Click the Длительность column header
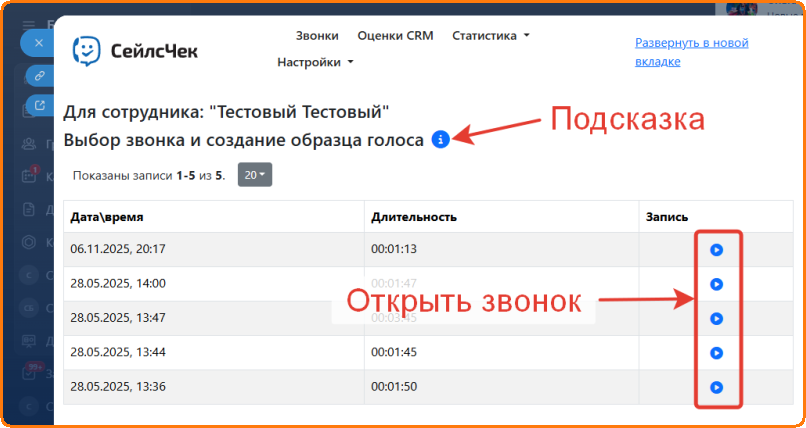 (x=413, y=217)
